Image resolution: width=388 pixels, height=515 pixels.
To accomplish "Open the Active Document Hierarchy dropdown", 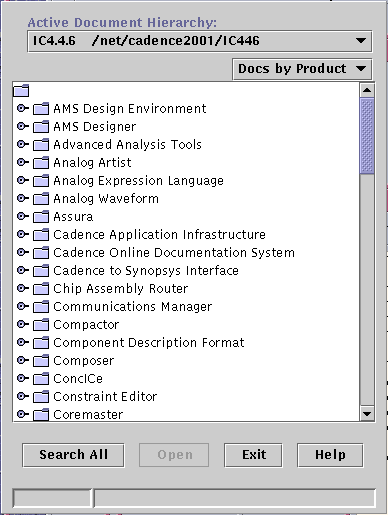I will point(199,41).
